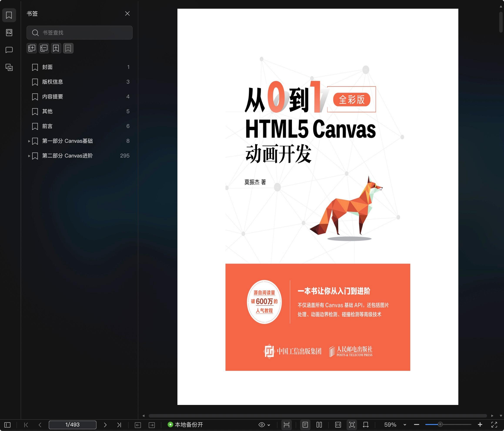The height and width of the screenshot is (431, 504).
Task: Click the bookmark search field
Action: 80,33
